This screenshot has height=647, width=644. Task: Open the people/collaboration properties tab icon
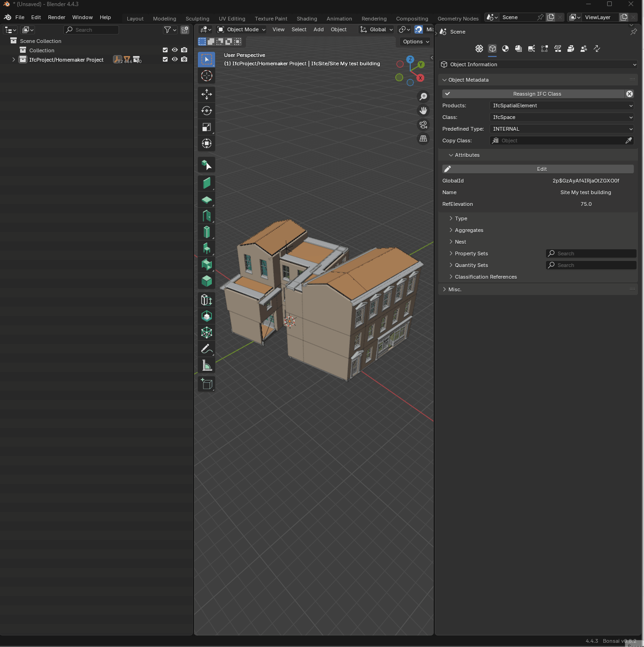pyautogui.click(x=584, y=49)
